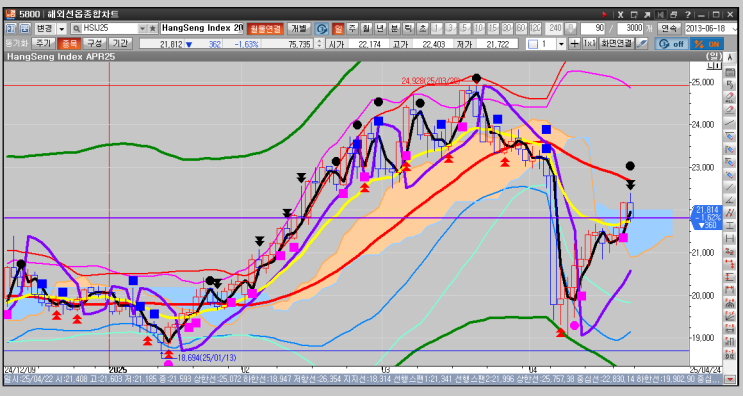The height and width of the screenshot is (396, 743).
Task: Select the 주 weekly period
Action: 352,29
